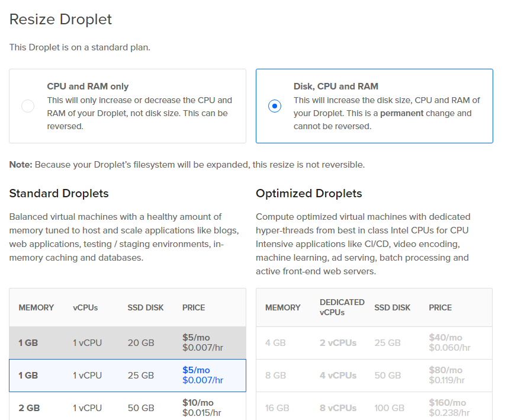The width and height of the screenshot is (508, 420).
Task: Click the Standard Droplets heading
Action: coord(59,194)
